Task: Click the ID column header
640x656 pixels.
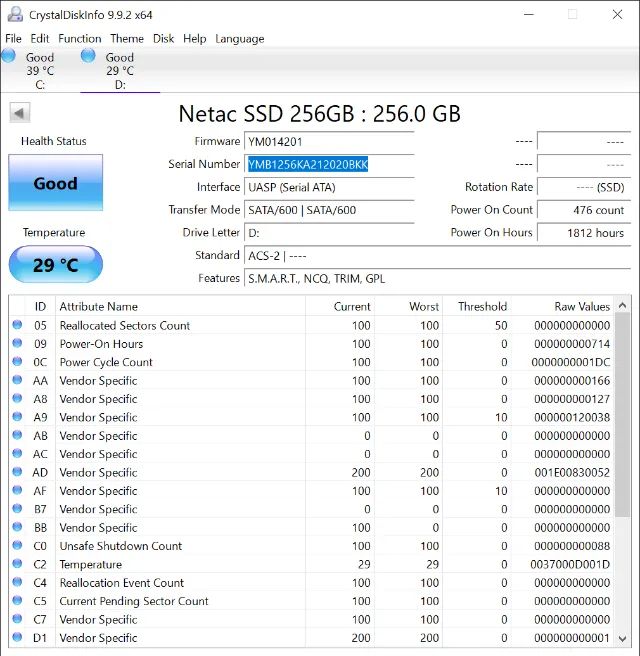Action: click(x=40, y=307)
